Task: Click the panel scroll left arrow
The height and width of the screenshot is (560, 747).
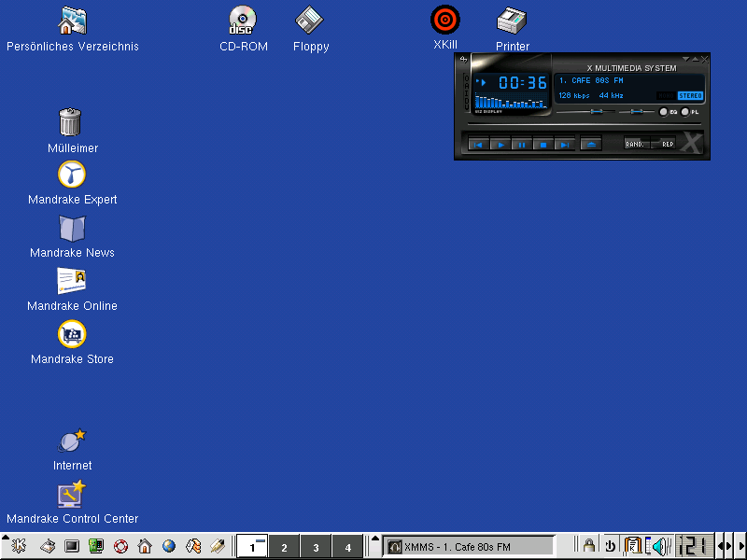Action: [x=720, y=546]
